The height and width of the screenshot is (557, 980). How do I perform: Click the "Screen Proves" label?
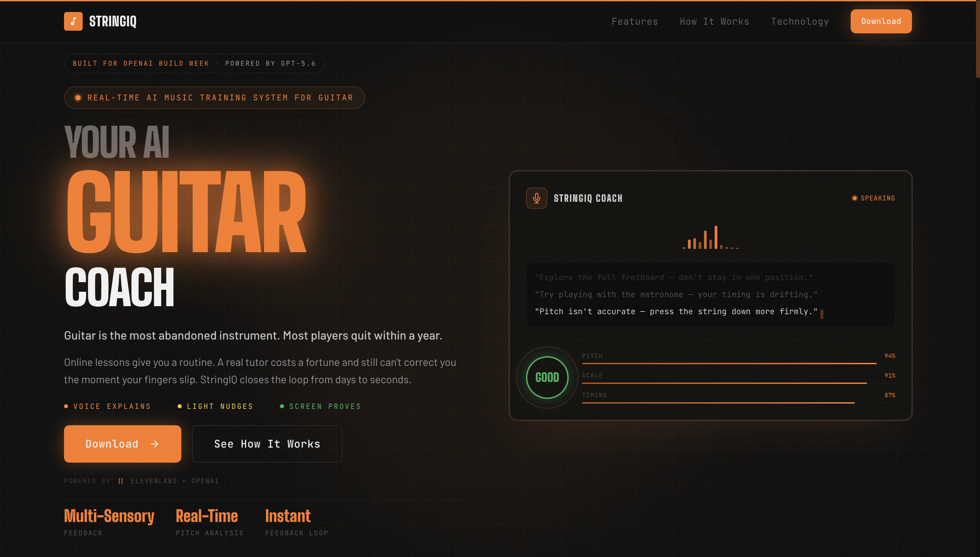325,406
